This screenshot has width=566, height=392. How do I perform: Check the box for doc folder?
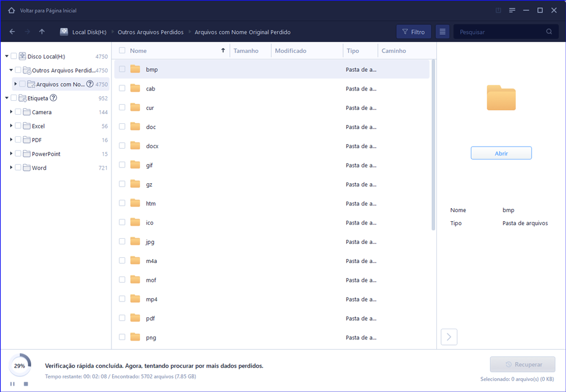click(122, 126)
